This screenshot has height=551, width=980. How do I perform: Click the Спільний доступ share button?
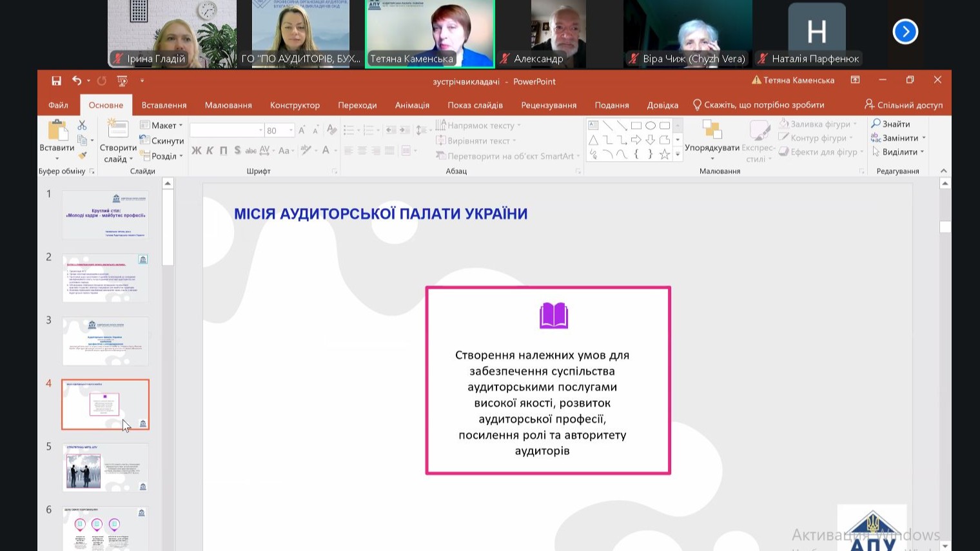[903, 104]
